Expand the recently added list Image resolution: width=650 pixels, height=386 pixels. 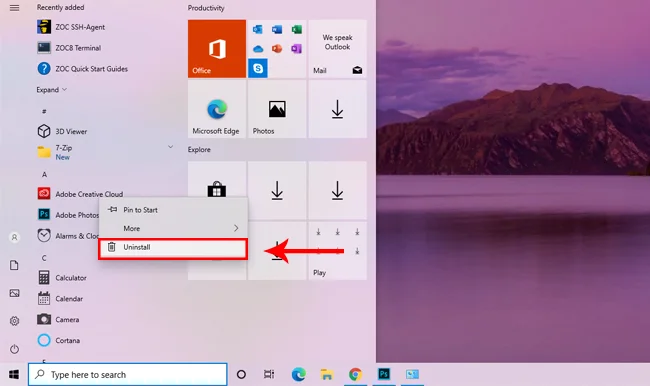51,90
